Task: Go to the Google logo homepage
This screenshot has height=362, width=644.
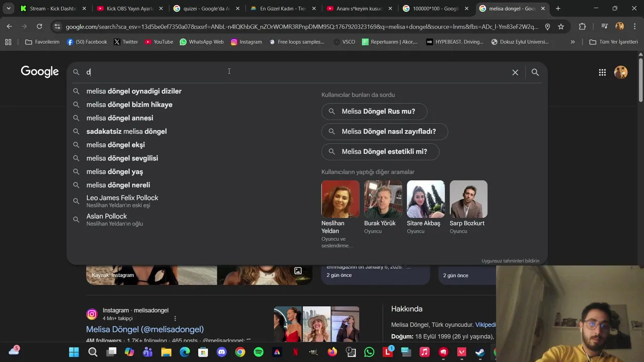Action: click(x=40, y=72)
